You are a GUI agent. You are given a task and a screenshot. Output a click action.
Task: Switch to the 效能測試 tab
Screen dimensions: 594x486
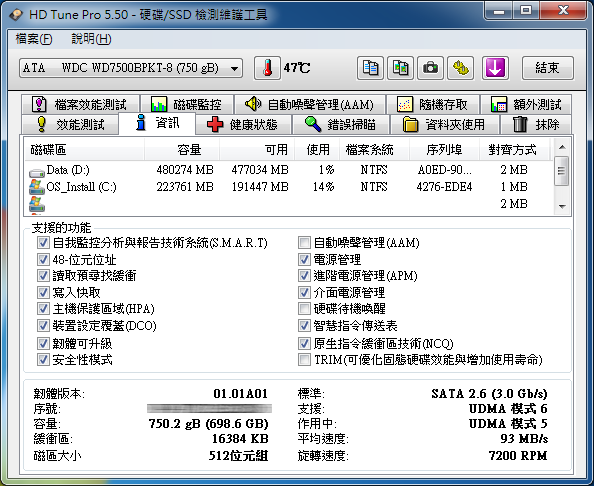(x=70, y=124)
